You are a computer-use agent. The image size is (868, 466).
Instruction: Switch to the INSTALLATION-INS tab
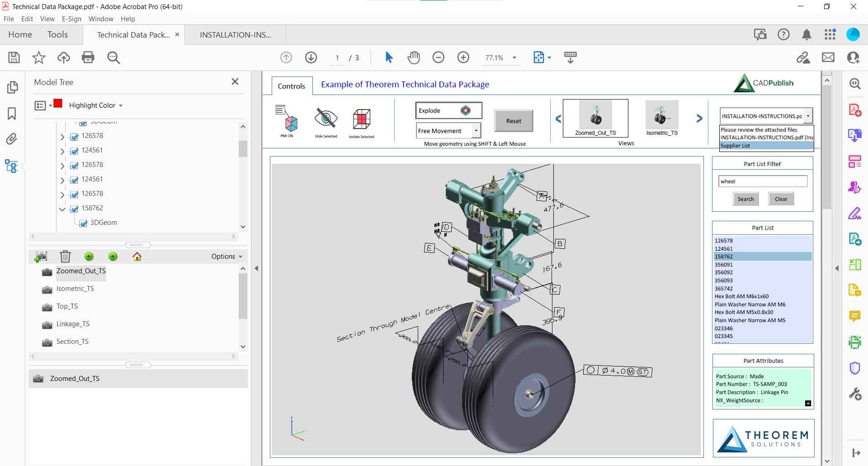(x=235, y=34)
